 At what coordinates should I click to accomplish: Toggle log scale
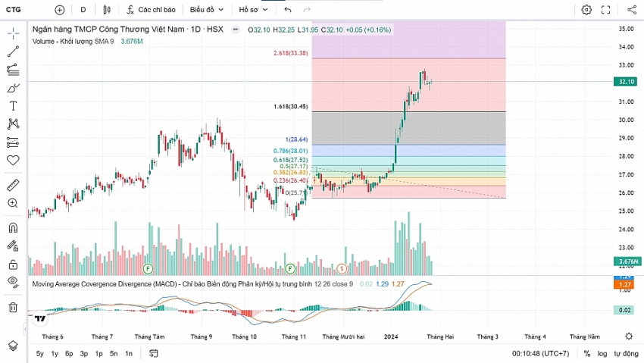click(602, 354)
